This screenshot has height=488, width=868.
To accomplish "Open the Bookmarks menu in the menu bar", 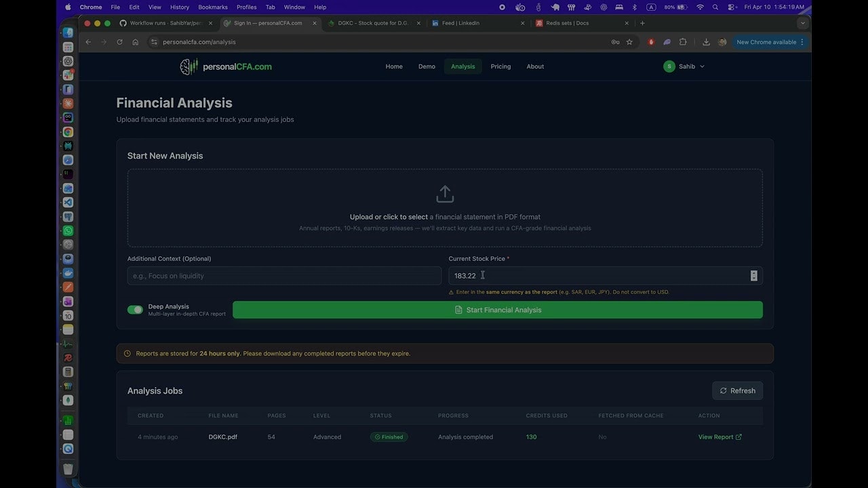I will [x=213, y=7].
